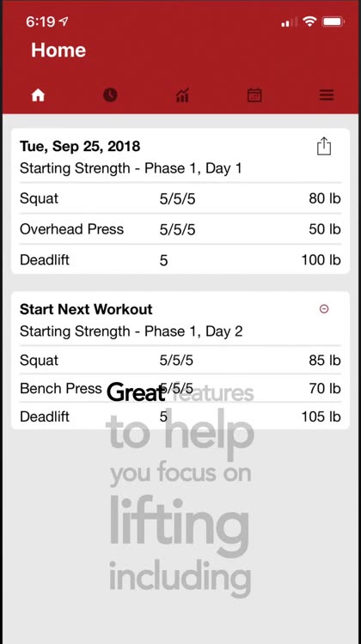This screenshot has height=644, width=361.
Task: Select the Overhead Press 50 lb row
Action: [180, 229]
